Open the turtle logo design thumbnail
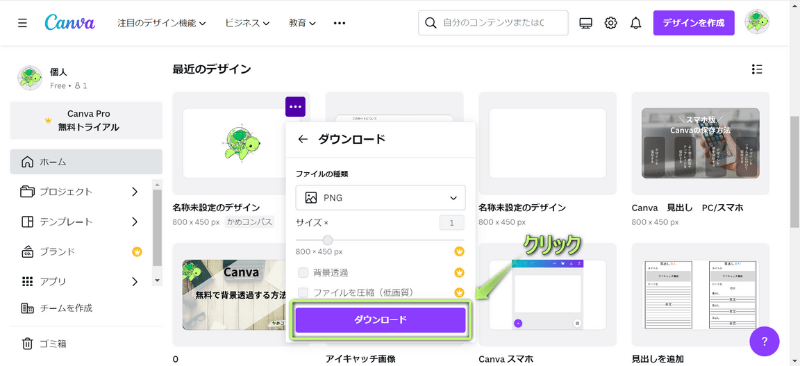 pos(241,143)
